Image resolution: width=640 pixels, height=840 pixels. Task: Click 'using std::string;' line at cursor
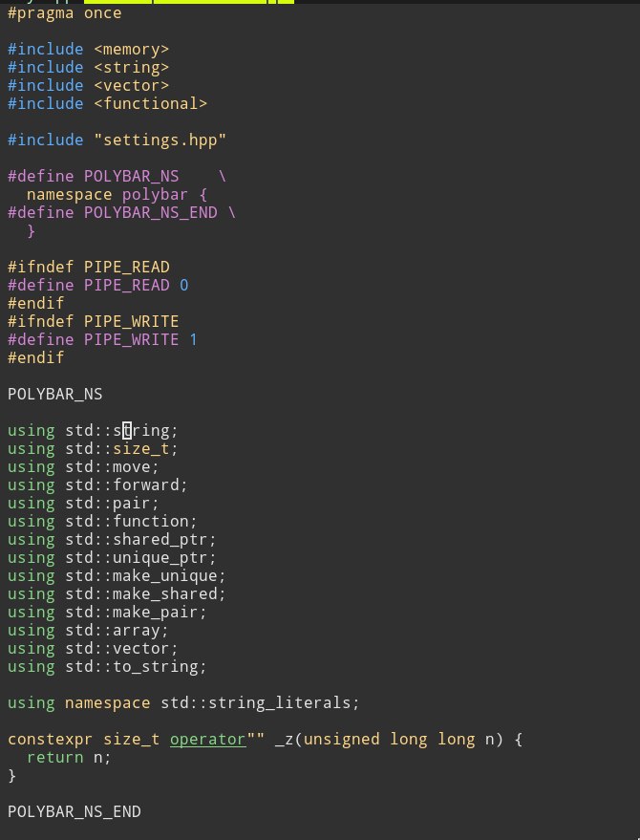coord(93,430)
